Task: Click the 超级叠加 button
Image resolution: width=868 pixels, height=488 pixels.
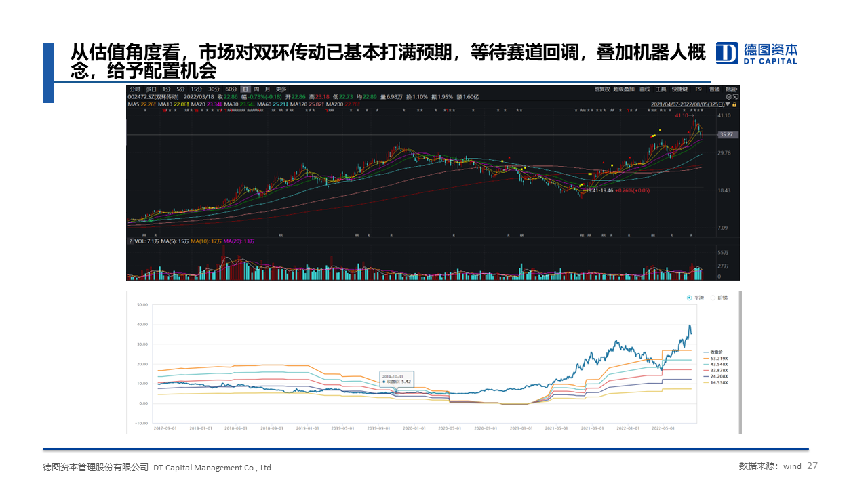Action: [624, 89]
